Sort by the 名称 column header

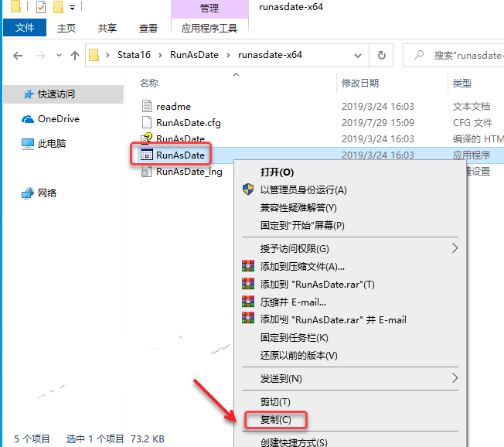pos(149,84)
